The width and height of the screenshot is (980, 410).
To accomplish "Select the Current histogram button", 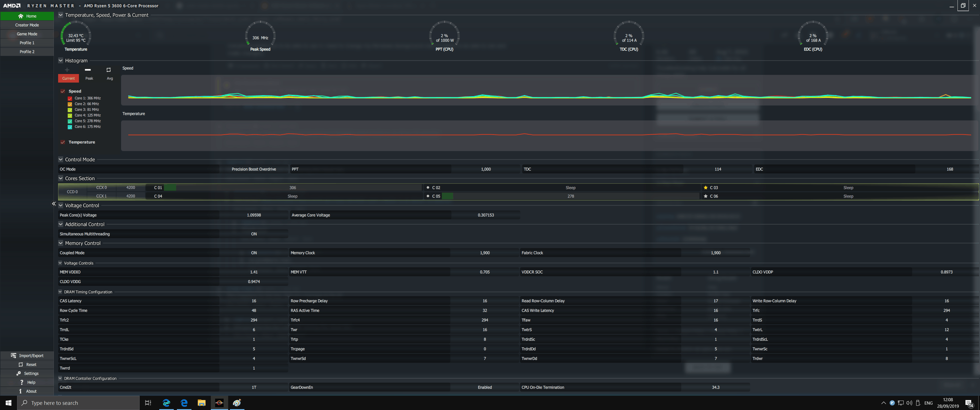I will pos(68,78).
